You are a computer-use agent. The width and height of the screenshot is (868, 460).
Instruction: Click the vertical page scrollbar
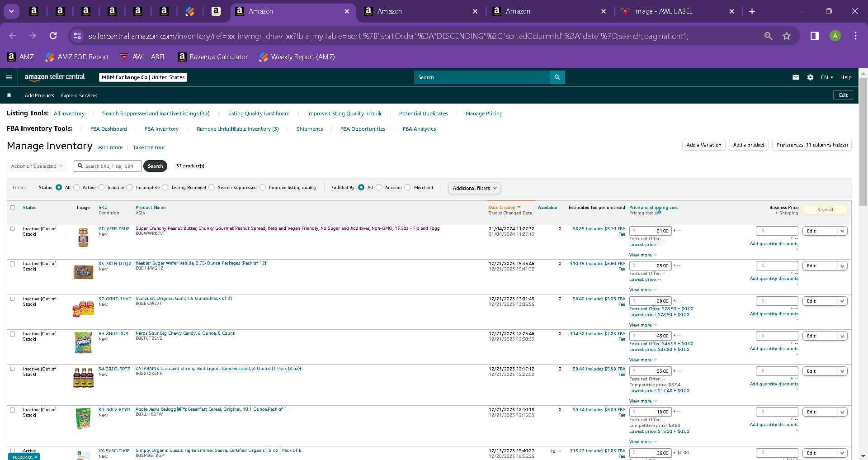863,142
